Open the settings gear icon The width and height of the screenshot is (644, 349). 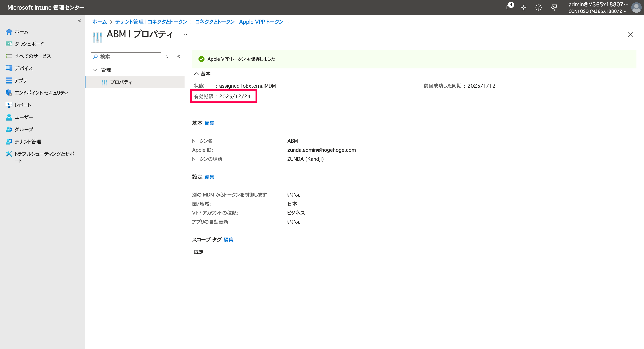click(523, 8)
